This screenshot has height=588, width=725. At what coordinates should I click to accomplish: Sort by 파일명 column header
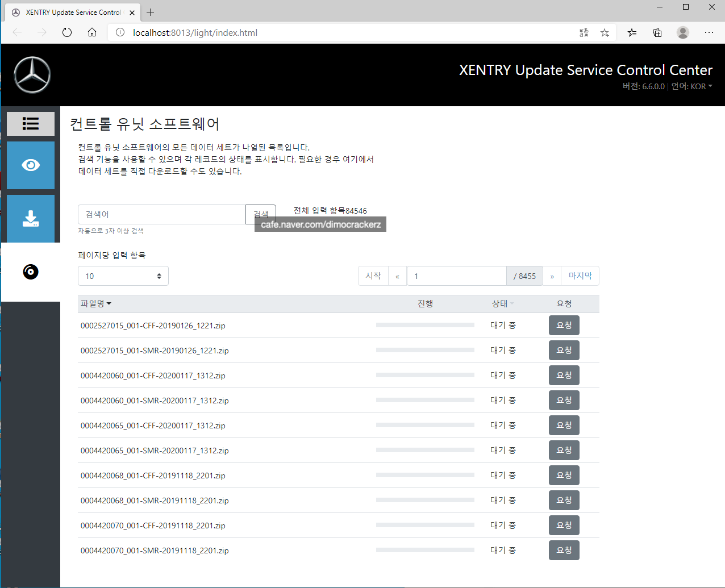click(x=96, y=304)
